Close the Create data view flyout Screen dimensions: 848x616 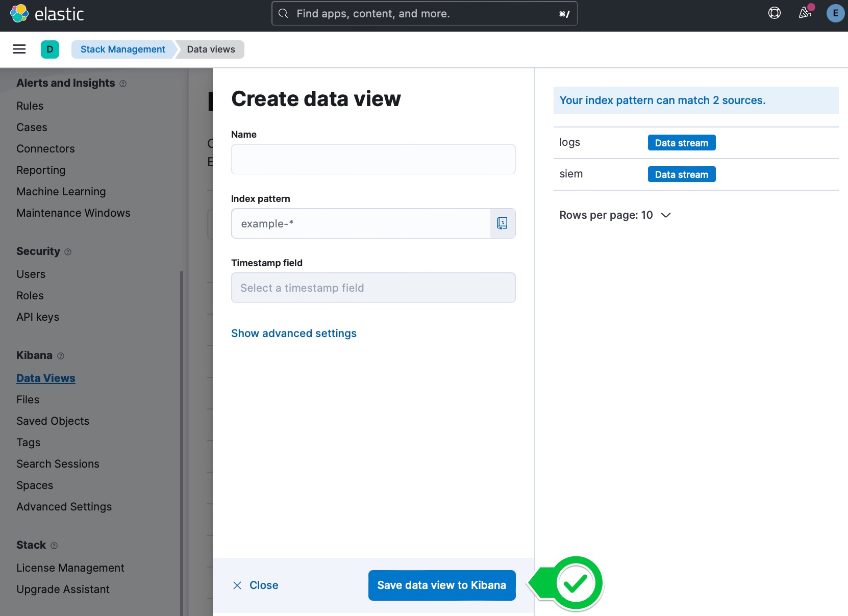pyautogui.click(x=256, y=585)
